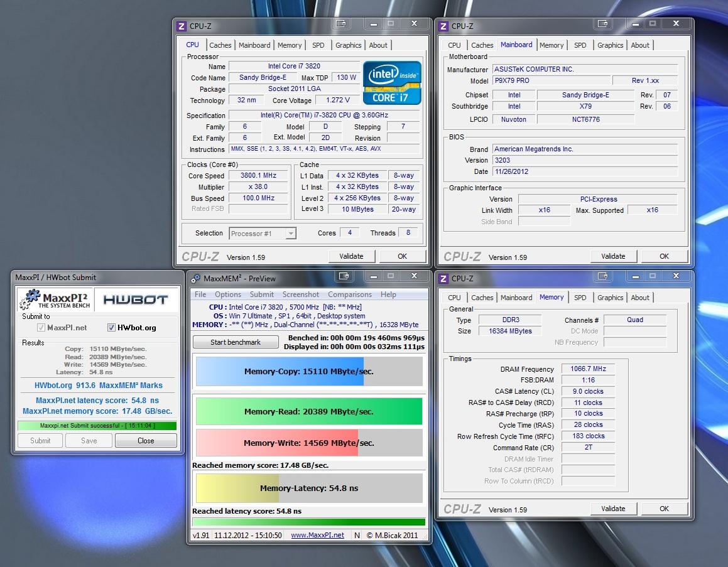Switch to CPU tab in CPU-Z Memory window
The height and width of the screenshot is (567, 728).
(x=454, y=298)
